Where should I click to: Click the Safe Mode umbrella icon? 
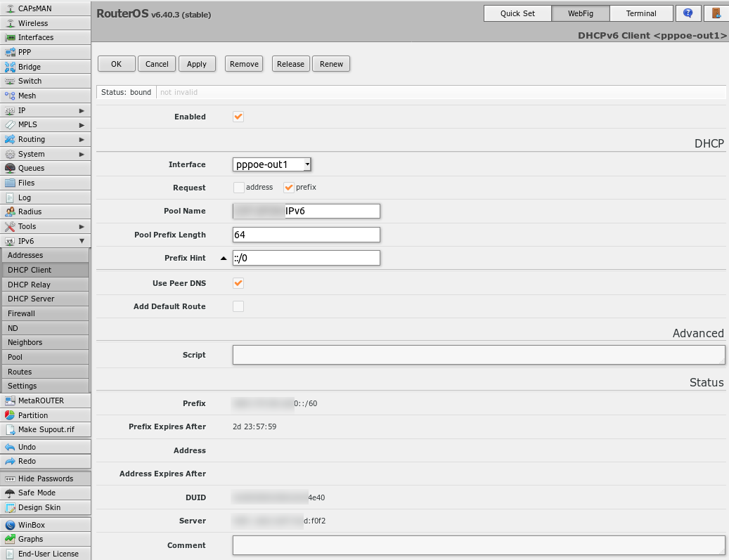[10, 493]
